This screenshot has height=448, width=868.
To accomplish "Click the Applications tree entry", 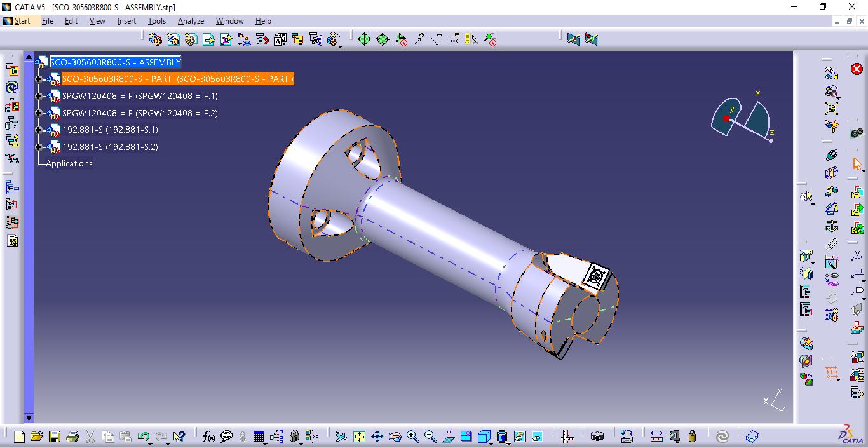I will pos(69,163).
